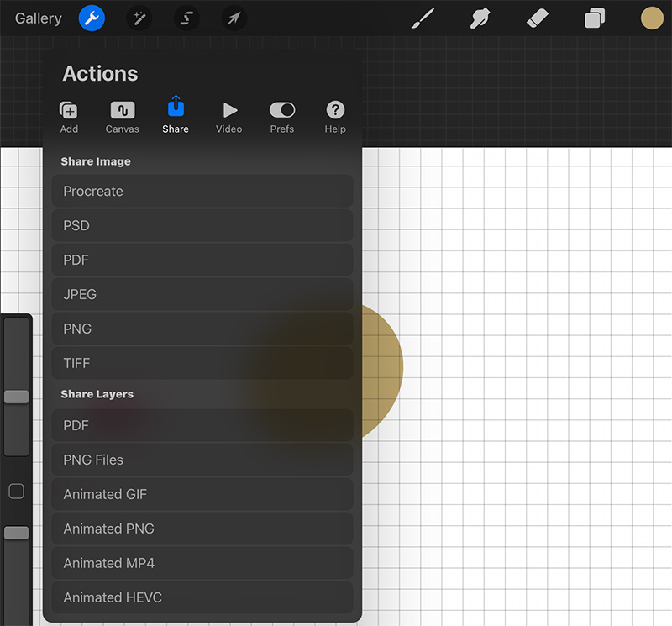The width and height of the screenshot is (672, 626).
Task: Export layers as PNG Files
Action: [x=202, y=460]
